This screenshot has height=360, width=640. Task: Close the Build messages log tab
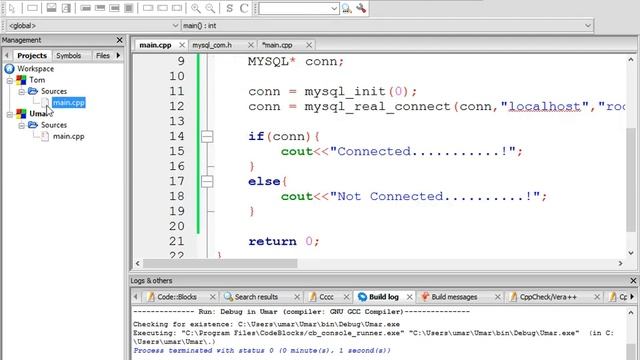click(498, 297)
